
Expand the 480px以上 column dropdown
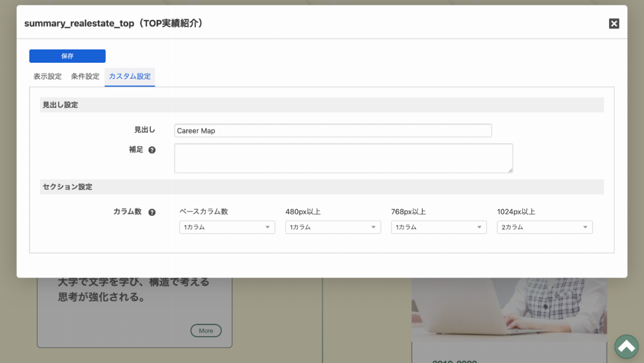click(x=333, y=227)
